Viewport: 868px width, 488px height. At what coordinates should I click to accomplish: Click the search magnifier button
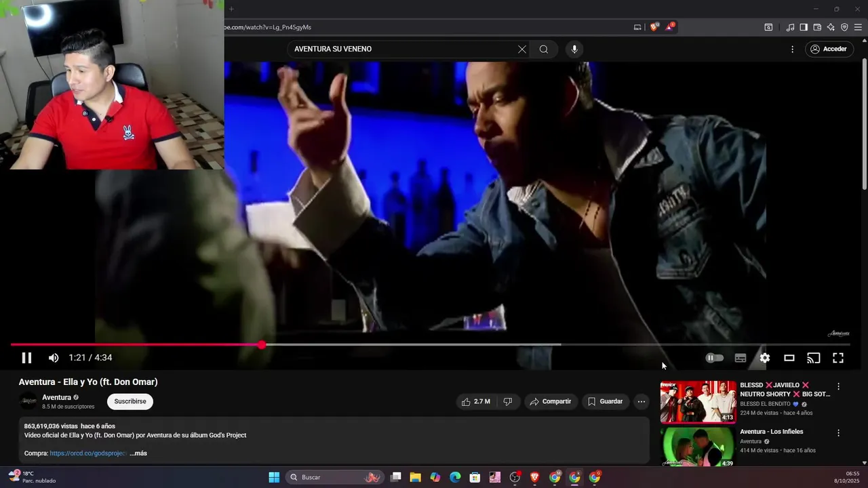coord(544,49)
